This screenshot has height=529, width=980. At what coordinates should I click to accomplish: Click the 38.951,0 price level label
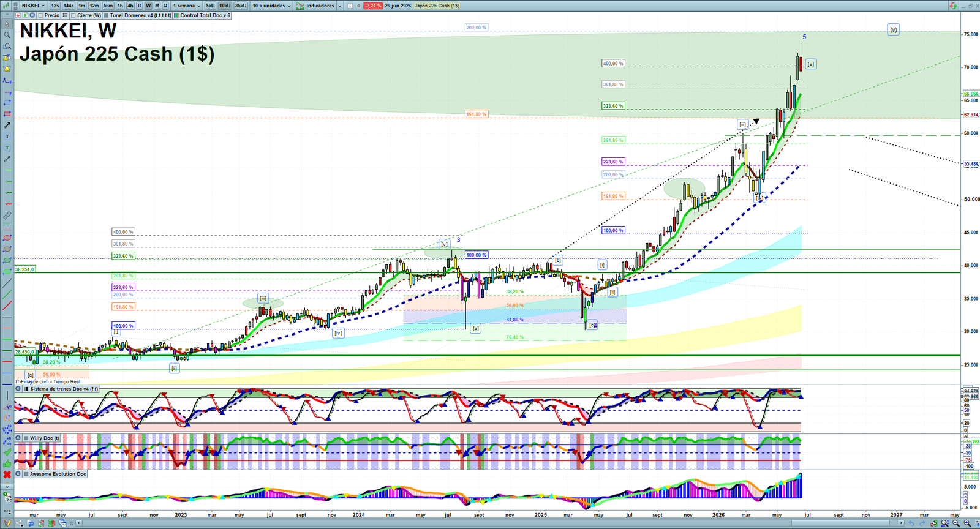point(25,269)
